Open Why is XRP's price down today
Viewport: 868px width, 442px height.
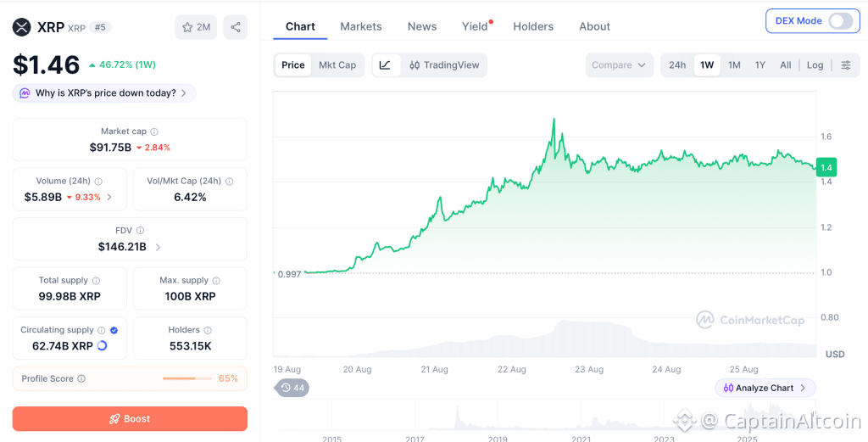[104, 93]
